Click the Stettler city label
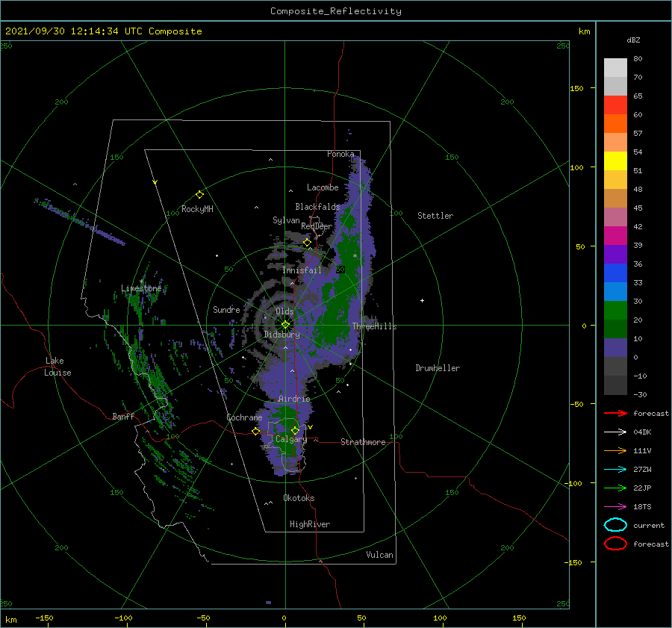Screen dimensions: 672x628 [435, 216]
